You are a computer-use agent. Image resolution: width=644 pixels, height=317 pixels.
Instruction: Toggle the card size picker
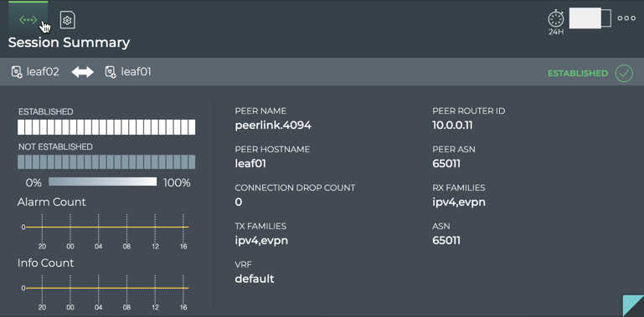click(590, 18)
